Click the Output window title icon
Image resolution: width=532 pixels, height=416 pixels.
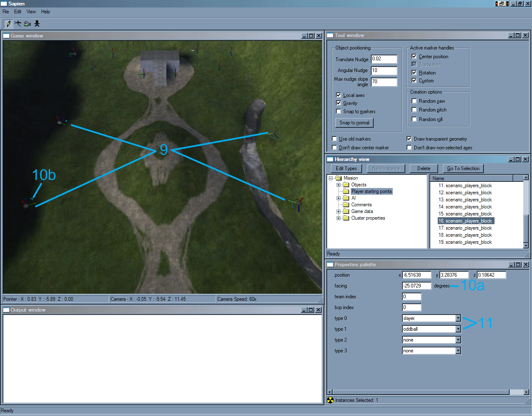[x=6, y=310]
